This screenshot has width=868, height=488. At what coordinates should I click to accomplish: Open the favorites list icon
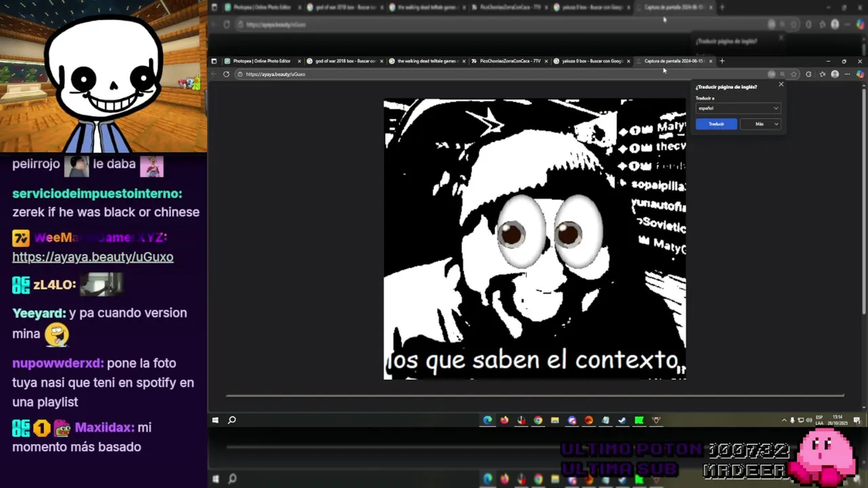click(823, 74)
